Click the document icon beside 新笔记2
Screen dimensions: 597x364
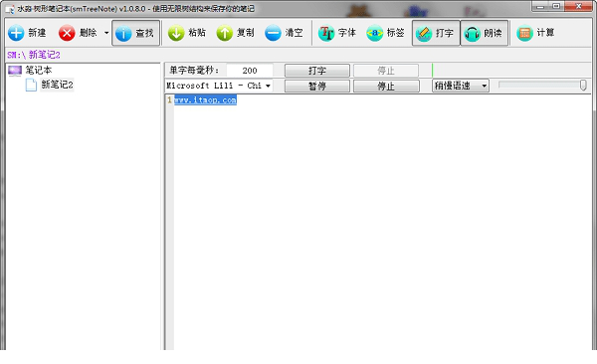(x=31, y=85)
